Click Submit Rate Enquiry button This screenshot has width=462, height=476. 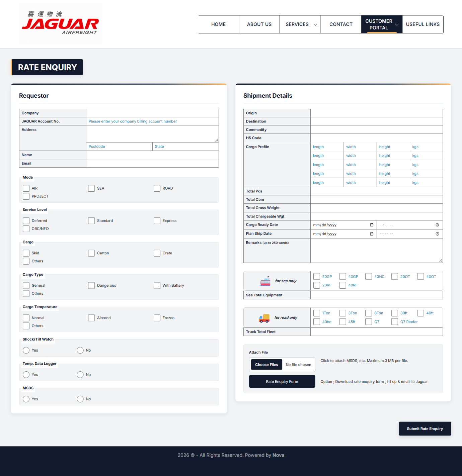coord(425,429)
